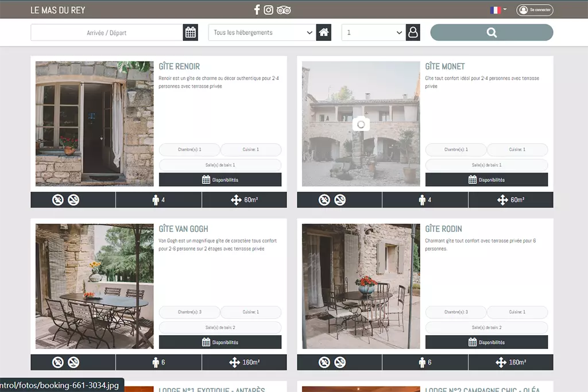588x392 pixels.
Task: Click the no-smoking icon under Gîte Rodin
Action: point(340,362)
